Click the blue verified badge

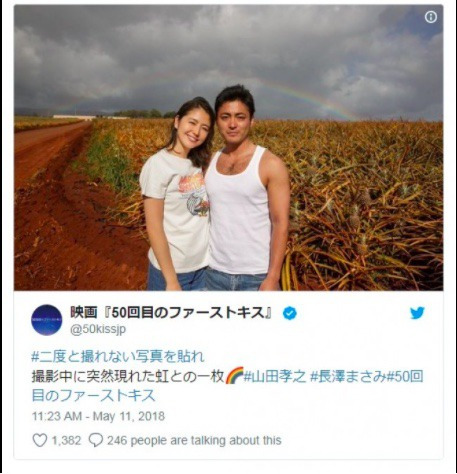coord(290,314)
